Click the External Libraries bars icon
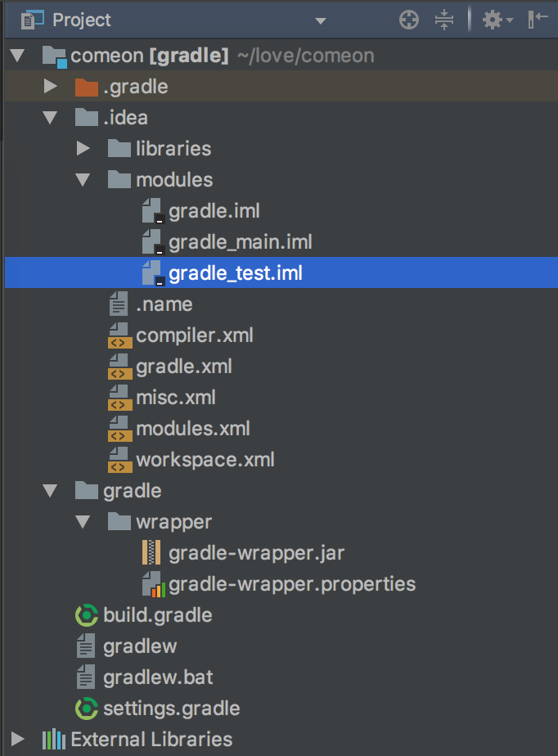Image resolution: width=558 pixels, height=756 pixels. coord(54,739)
